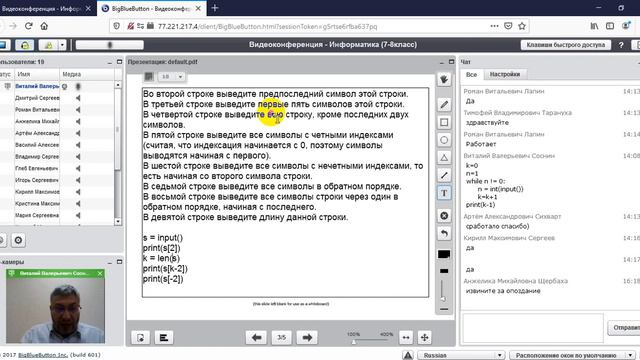Toggle the text background button above slide
The width and height of the screenshot is (640, 360).
point(149,76)
